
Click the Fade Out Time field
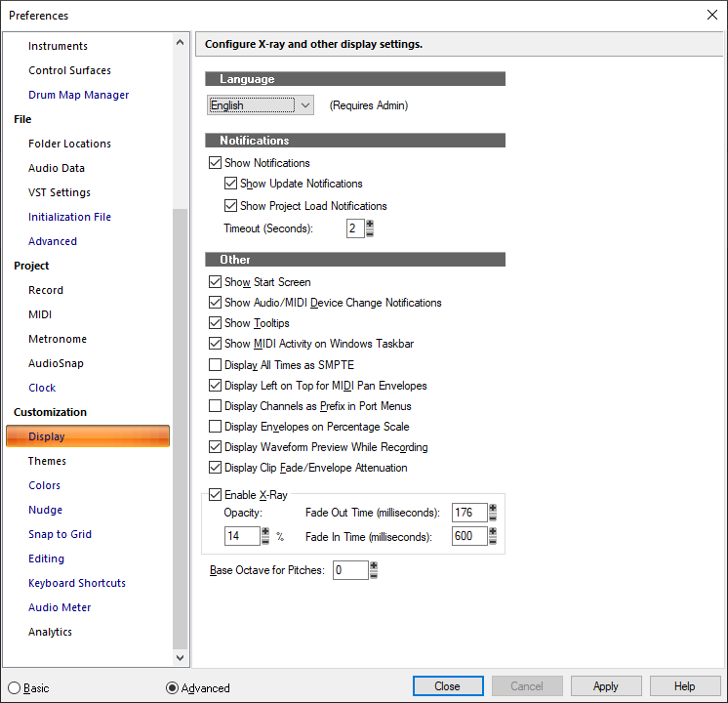click(469, 512)
